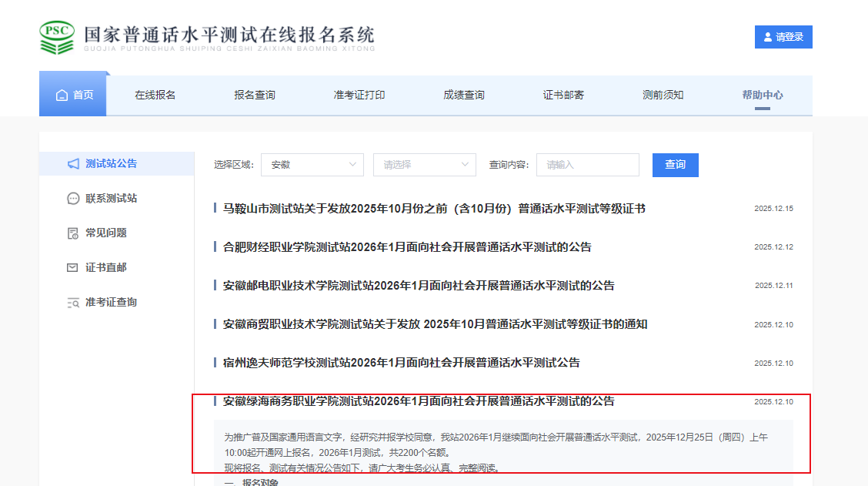
Task: Go to the 准考证打印 tab
Action: click(x=359, y=96)
